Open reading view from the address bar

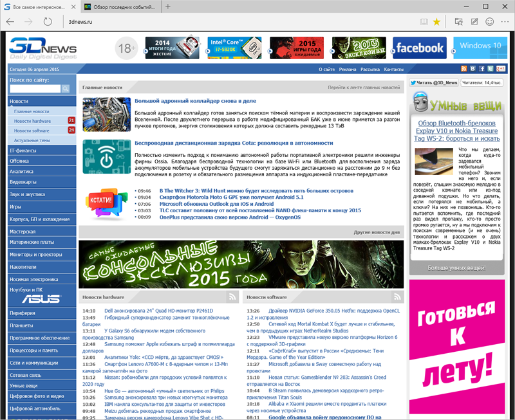click(424, 22)
